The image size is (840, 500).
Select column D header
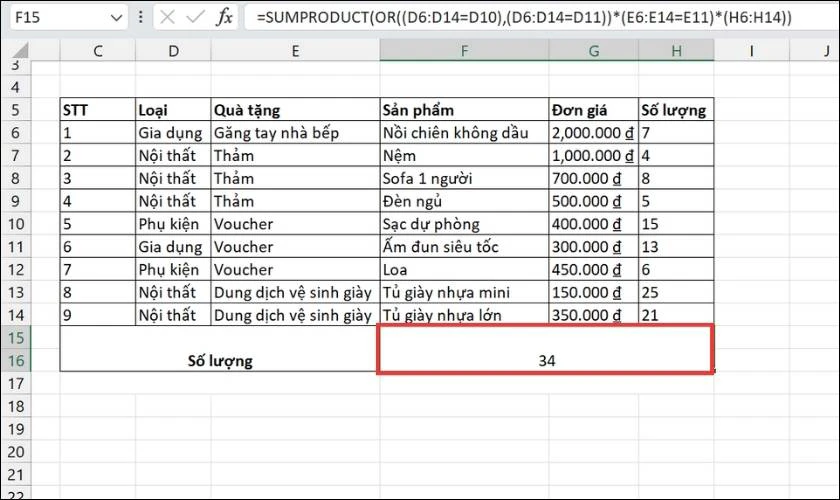173,51
